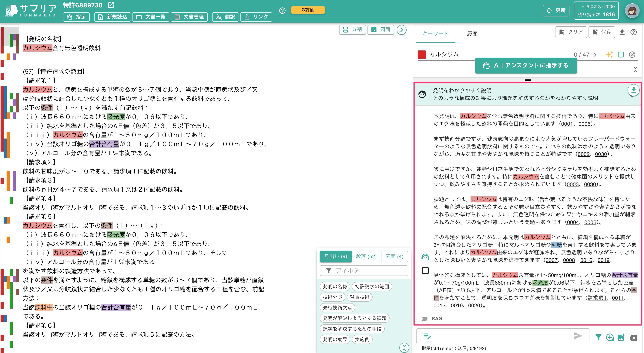Click the AI sparkle icon for カルシウム keyword
The width and height of the screenshot is (644, 353).
tap(609, 54)
